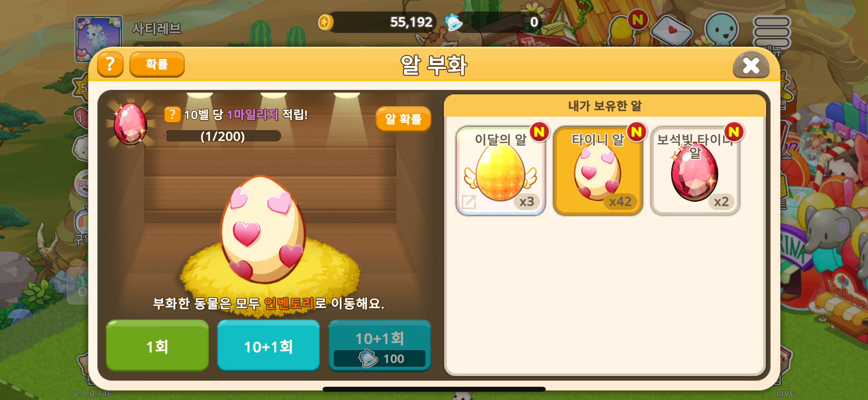Click the 확률 probability button
The image size is (868, 400).
tap(157, 64)
